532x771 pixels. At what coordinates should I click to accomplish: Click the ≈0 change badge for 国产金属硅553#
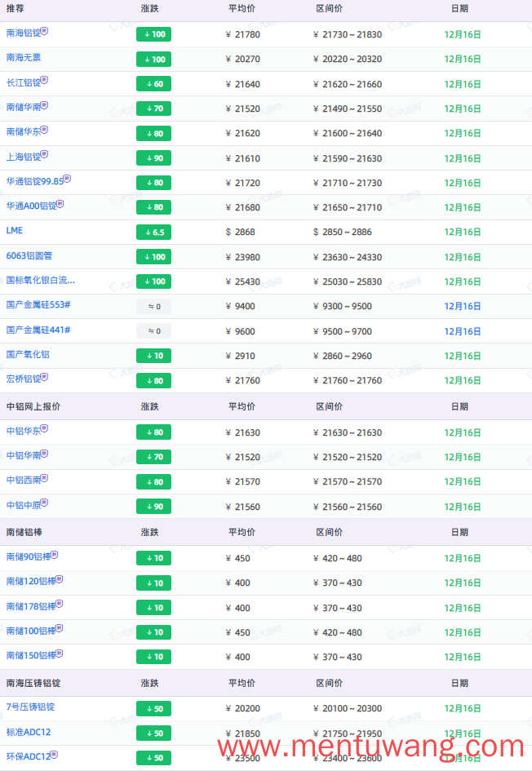click(154, 306)
